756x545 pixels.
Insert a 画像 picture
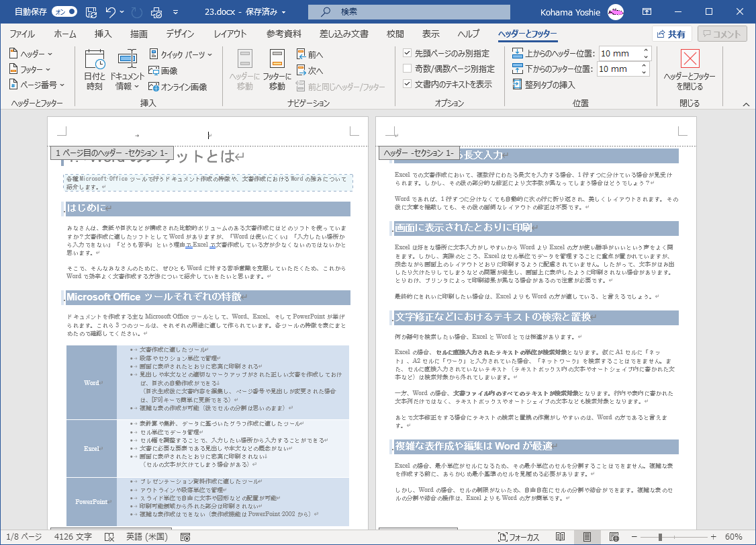pos(163,71)
